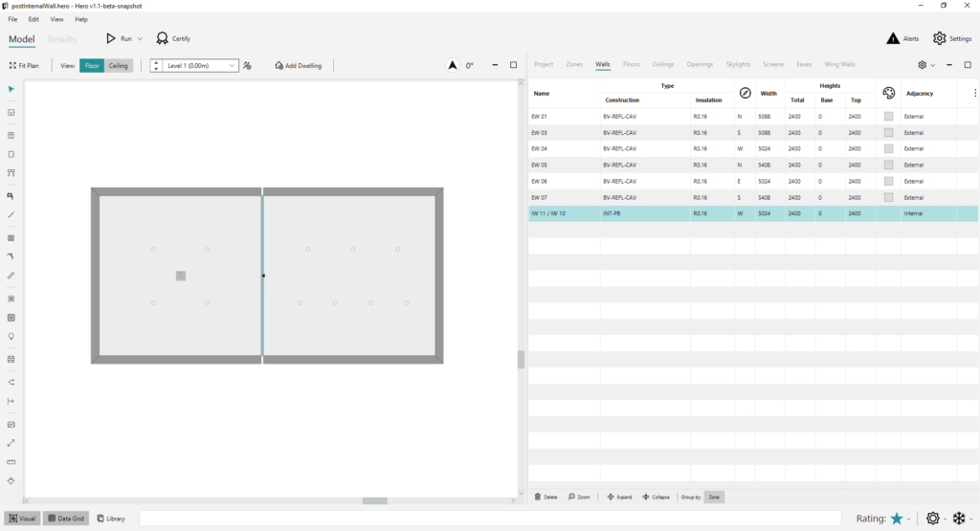Screen dimensions: 980x531
Task: Click color swatch for EW 01 wall
Action: click(x=888, y=116)
